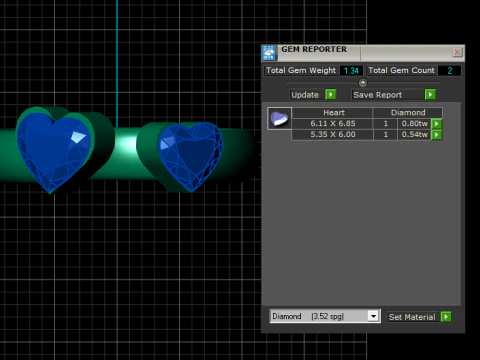The height and width of the screenshot is (360, 480).
Task: Click the green arrow on the 0.80tw row
Action: click(x=437, y=124)
